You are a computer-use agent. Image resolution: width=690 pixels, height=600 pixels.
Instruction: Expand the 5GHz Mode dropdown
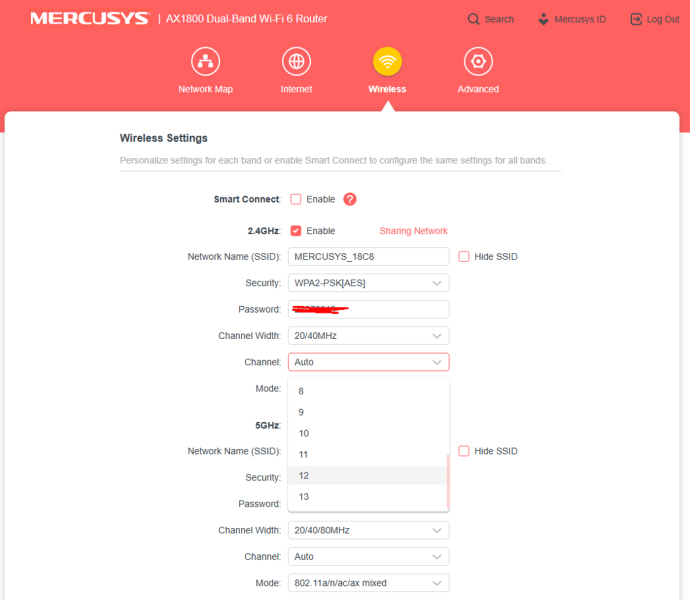[368, 583]
